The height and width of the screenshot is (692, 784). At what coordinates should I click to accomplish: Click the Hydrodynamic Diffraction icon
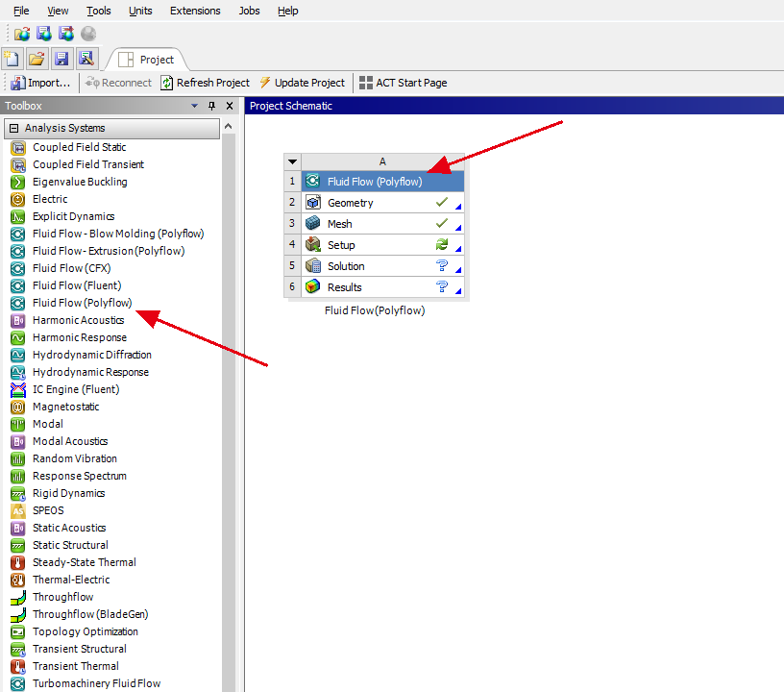pyautogui.click(x=18, y=355)
